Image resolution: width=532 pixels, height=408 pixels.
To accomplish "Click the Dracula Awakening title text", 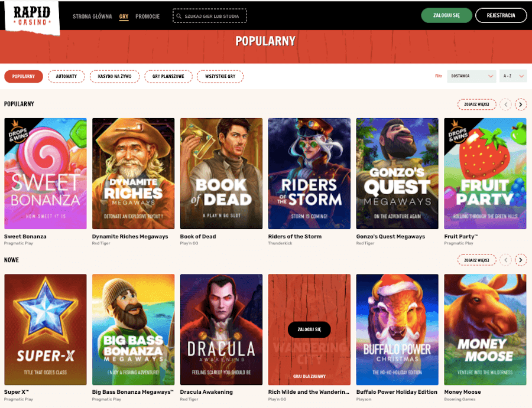I will (206, 392).
